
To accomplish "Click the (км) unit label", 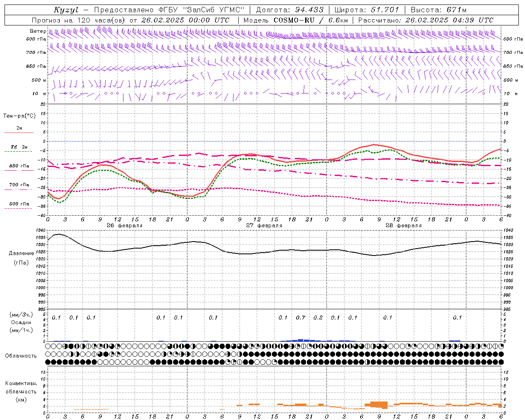I will coord(21,399).
